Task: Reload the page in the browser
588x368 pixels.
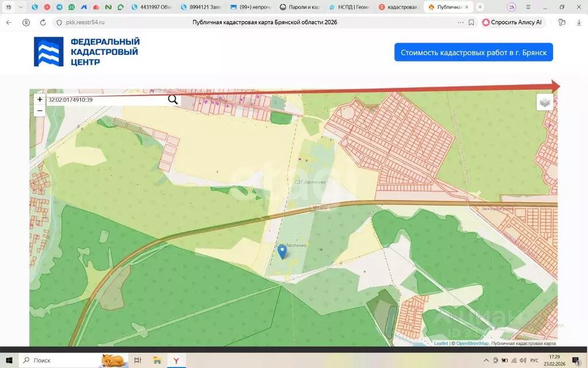Action: pyautogui.click(x=42, y=22)
